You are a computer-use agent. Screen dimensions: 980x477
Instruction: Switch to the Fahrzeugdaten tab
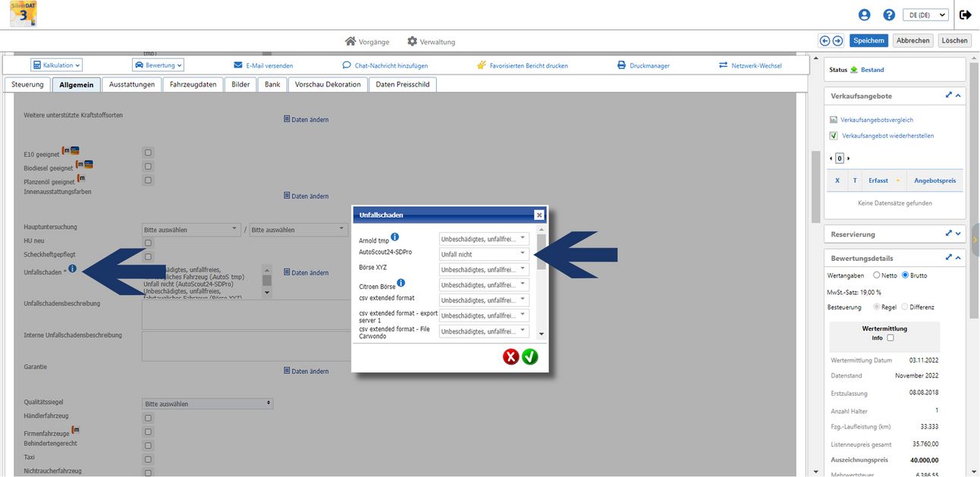193,84
